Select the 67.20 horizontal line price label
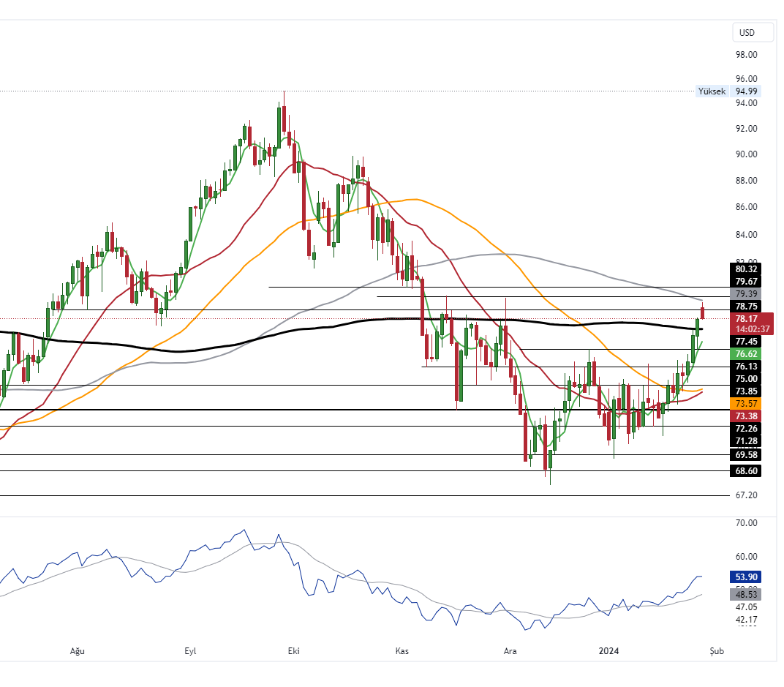Viewport: 784px width, 687px height. 746,495
